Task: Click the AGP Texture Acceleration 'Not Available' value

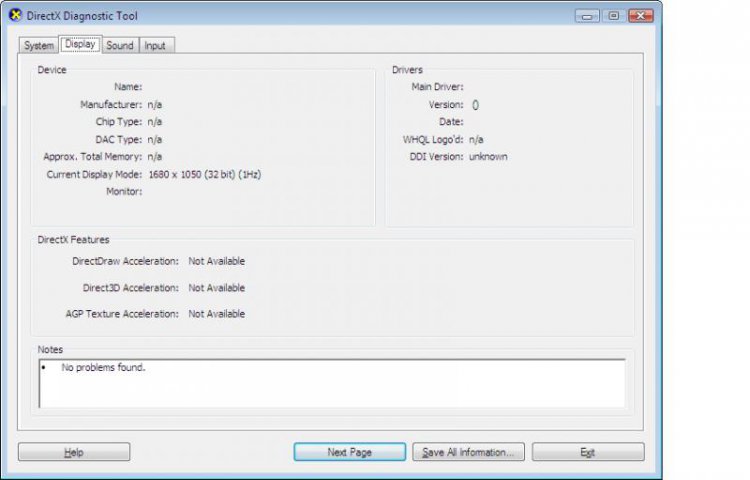Action: pos(217,314)
